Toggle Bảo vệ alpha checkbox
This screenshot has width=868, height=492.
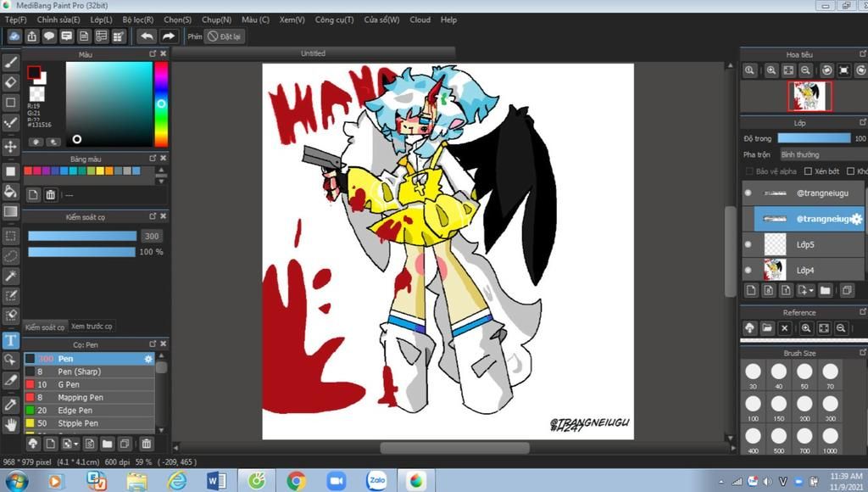pyautogui.click(x=749, y=171)
